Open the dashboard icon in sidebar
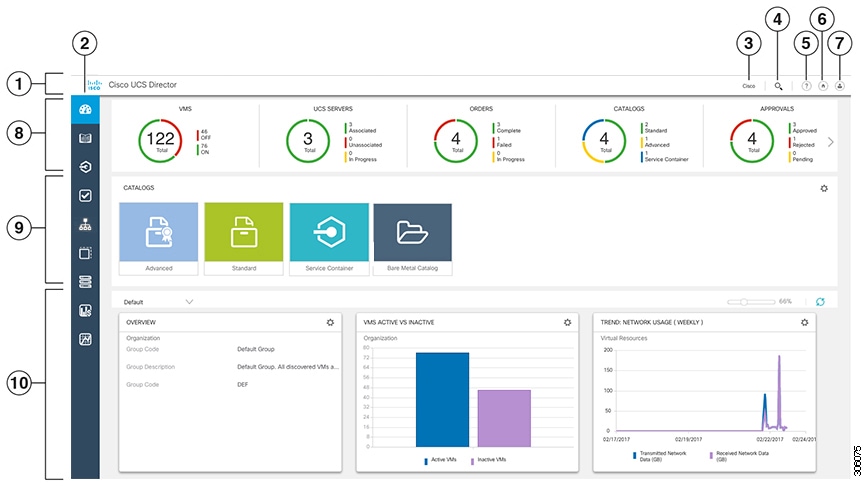 pos(85,109)
